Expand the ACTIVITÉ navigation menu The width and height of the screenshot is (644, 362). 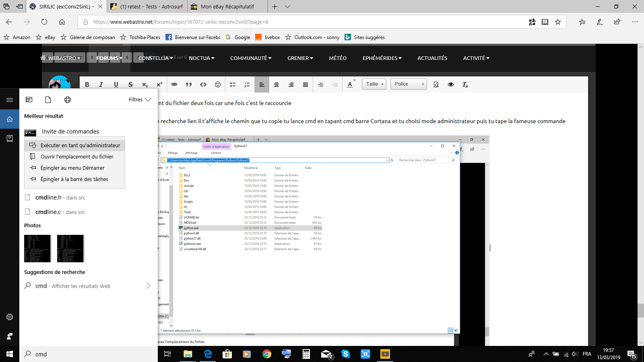click(476, 58)
